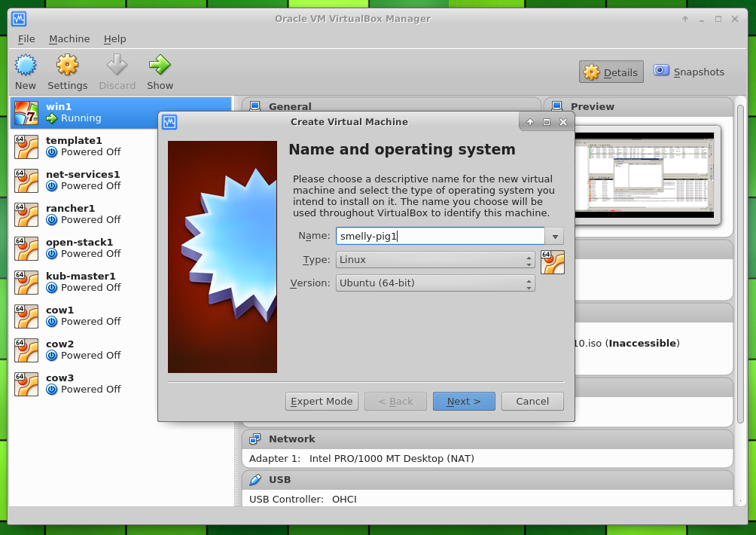756x535 pixels.
Task: Click the Network section header text
Action: pos(291,439)
